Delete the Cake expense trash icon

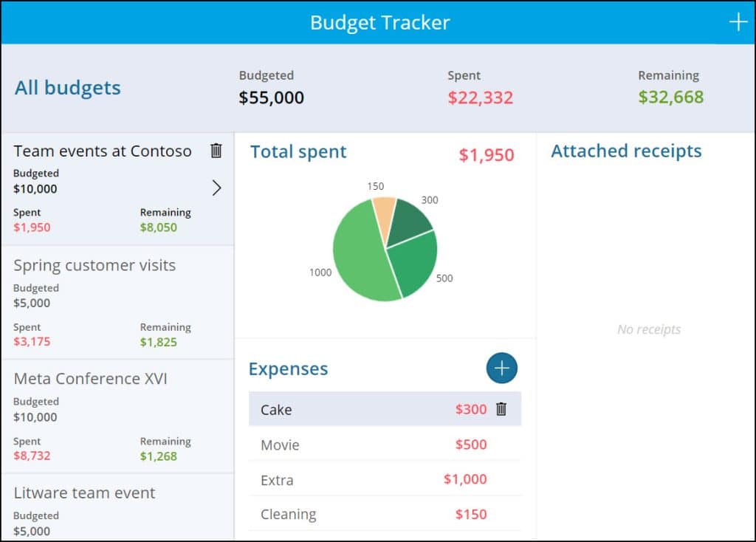click(x=501, y=409)
